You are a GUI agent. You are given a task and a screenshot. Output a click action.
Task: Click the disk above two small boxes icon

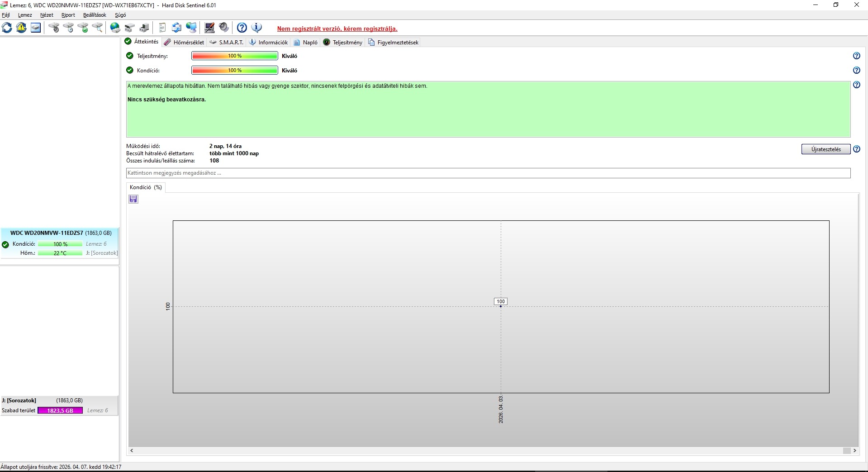pyautogui.click(x=130, y=28)
